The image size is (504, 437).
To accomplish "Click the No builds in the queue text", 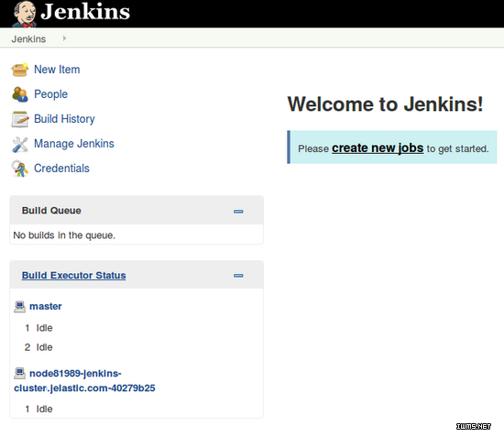I will click(x=64, y=235).
